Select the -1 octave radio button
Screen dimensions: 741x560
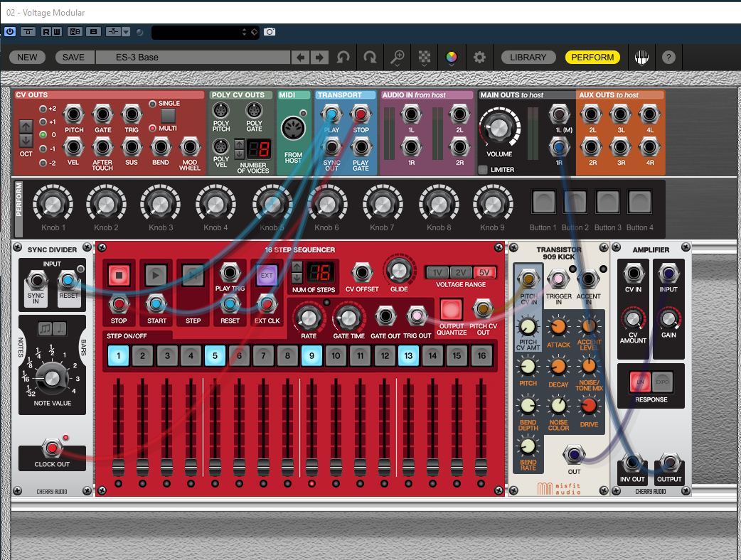tap(43, 149)
